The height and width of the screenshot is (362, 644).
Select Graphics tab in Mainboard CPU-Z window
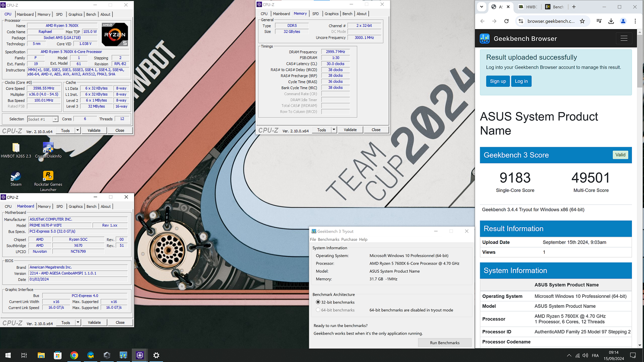point(76,206)
